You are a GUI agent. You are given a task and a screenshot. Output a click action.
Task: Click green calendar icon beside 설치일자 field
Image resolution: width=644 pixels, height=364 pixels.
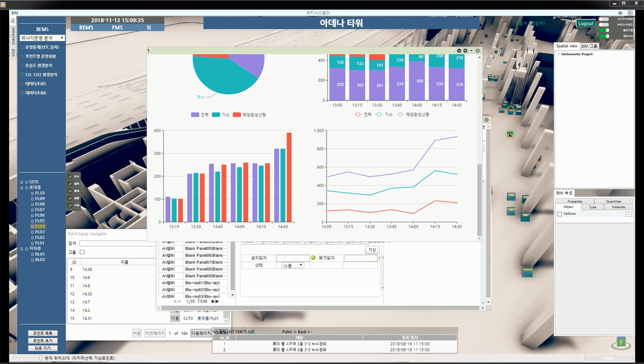coord(313,258)
